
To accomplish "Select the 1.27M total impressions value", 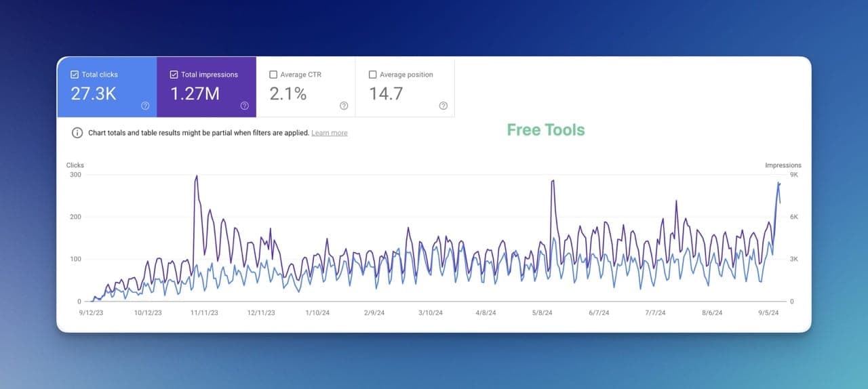I will click(x=195, y=94).
